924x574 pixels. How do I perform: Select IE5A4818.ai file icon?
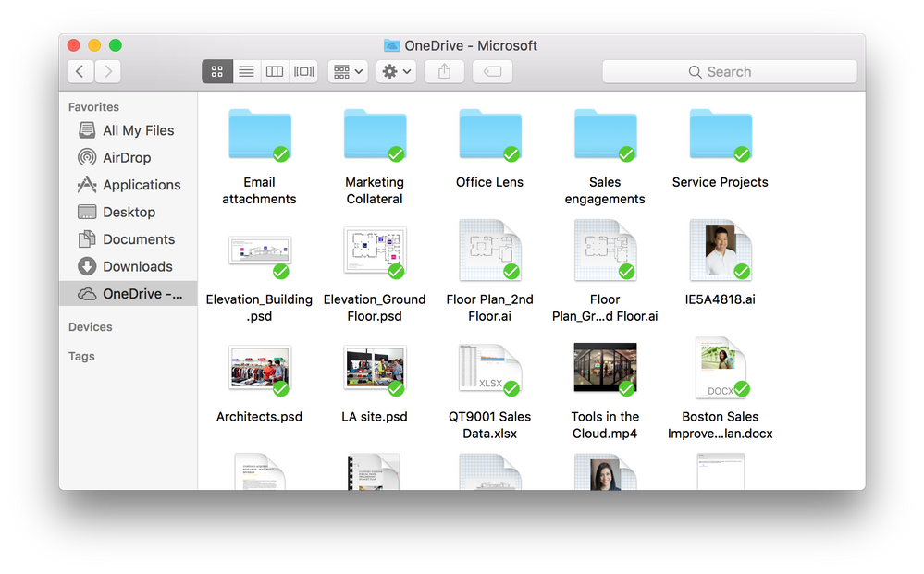[x=721, y=250]
